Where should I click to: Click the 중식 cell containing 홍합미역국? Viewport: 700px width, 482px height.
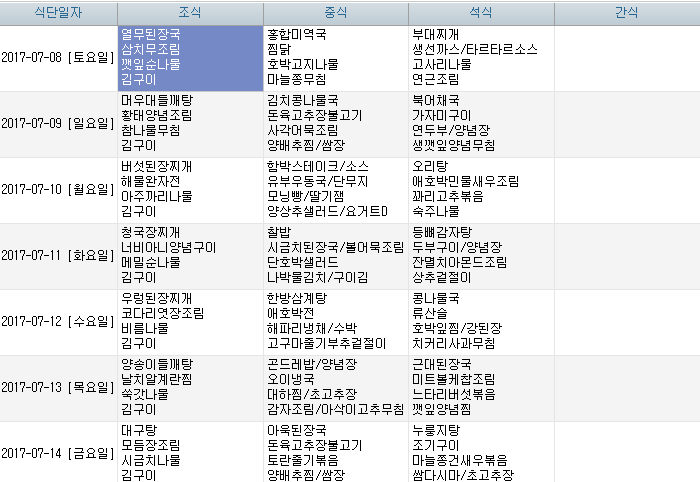point(336,58)
